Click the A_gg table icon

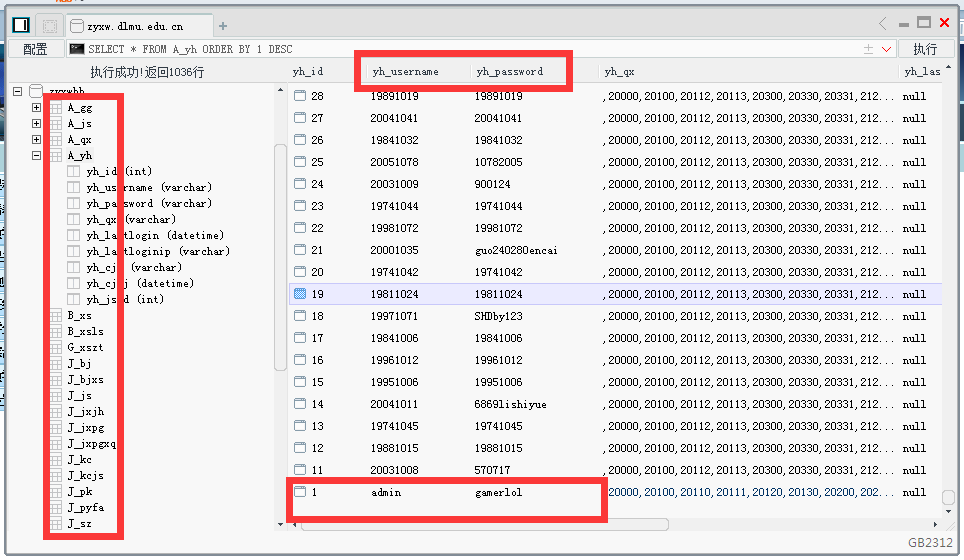56,108
